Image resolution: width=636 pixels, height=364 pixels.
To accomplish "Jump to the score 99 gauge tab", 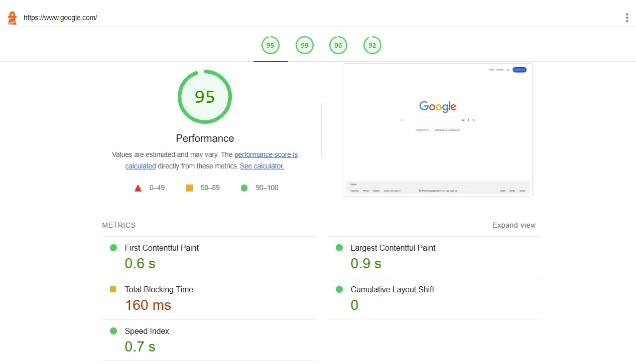I will [x=305, y=46].
